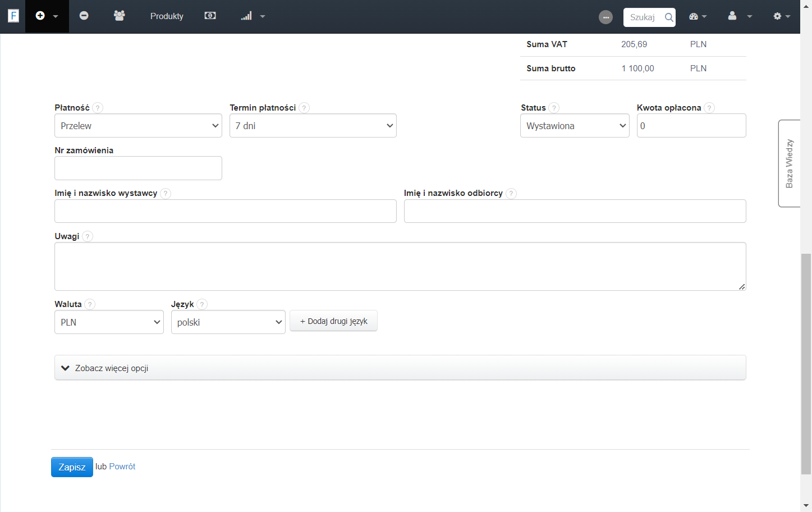Screen dimensions: 812x512
Task: Click help icon next to Płatność
Action: pyautogui.click(x=98, y=108)
